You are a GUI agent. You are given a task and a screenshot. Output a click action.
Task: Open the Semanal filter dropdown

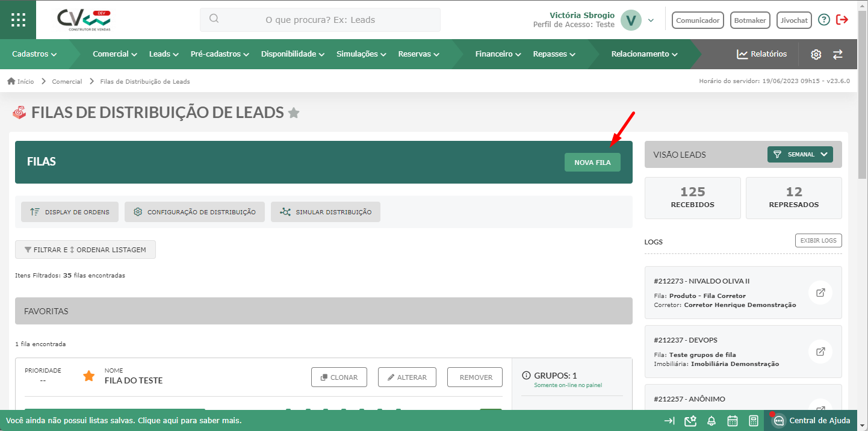800,154
